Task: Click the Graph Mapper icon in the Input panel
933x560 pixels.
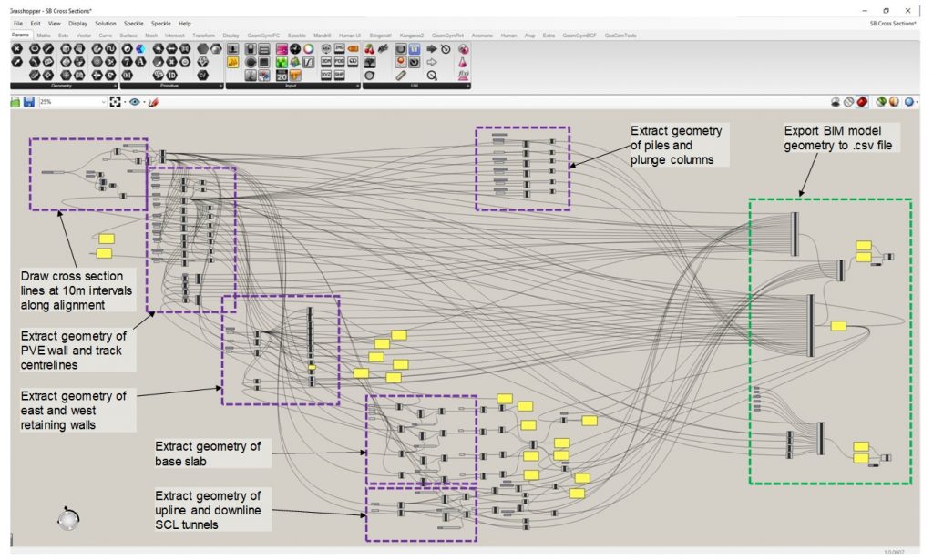Action: (x=306, y=62)
